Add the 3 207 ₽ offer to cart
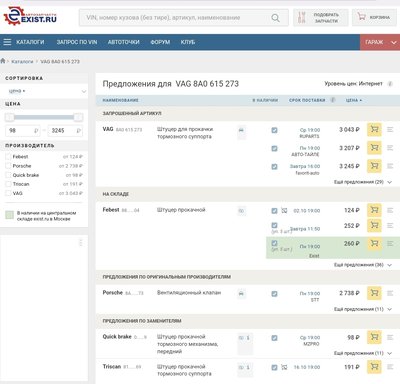 [x=374, y=148]
